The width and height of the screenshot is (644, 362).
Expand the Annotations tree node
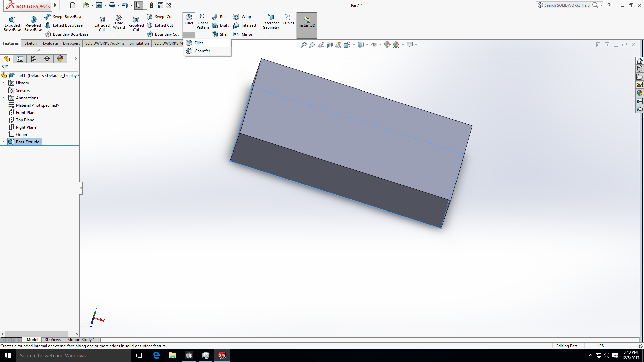pos(3,98)
